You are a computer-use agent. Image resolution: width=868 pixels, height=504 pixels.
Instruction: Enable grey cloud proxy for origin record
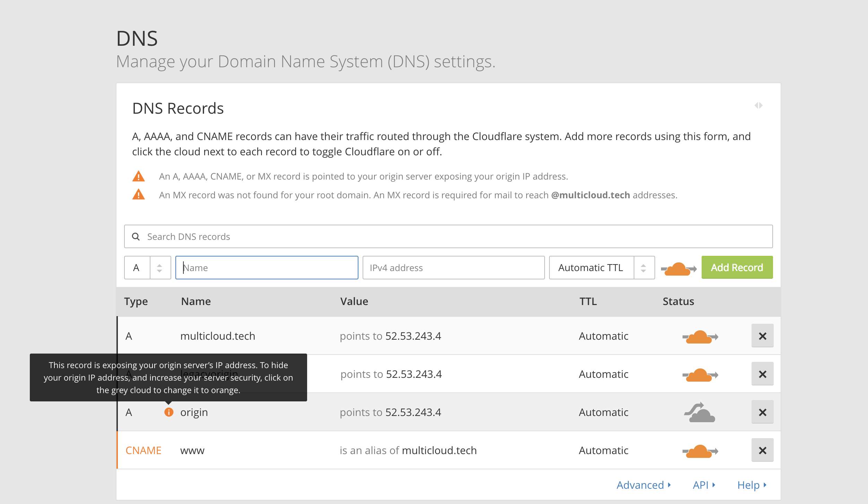(700, 412)
